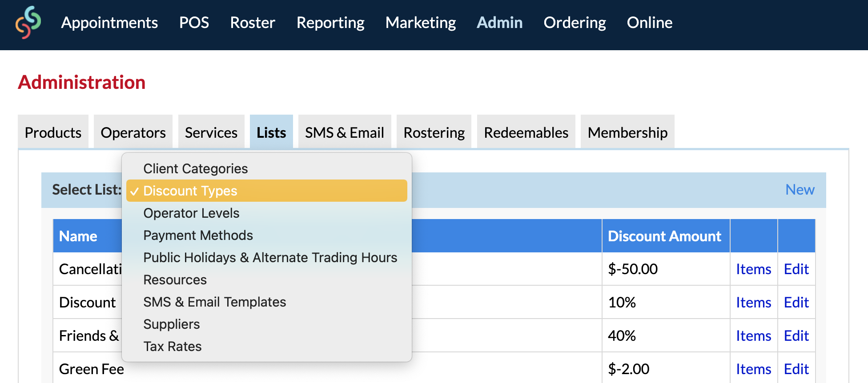The image size is (868, 383).
Task: Open the SMS & Email tab
Action: tap(345, 132)
